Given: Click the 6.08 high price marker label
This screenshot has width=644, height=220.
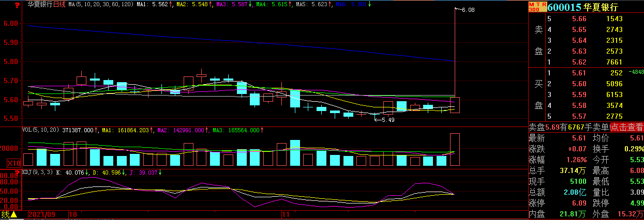Looking at the screenshot, I should [468, 10].
